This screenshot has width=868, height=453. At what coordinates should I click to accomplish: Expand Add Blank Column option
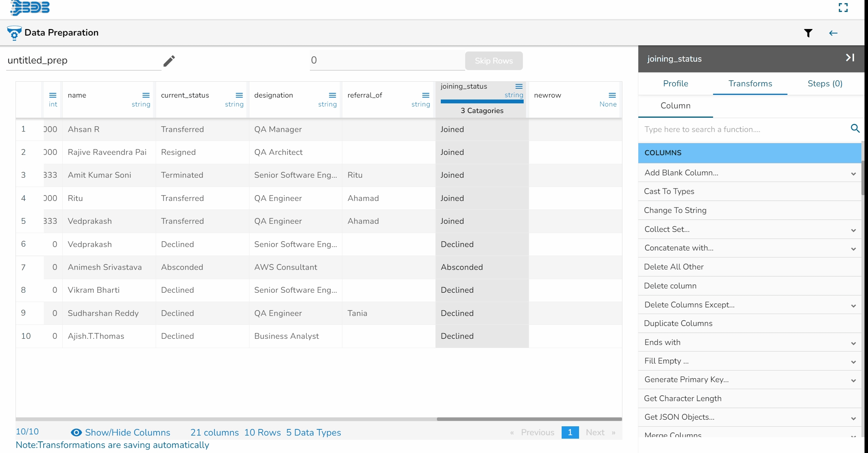pyautogui.click(x=853, y=173)
